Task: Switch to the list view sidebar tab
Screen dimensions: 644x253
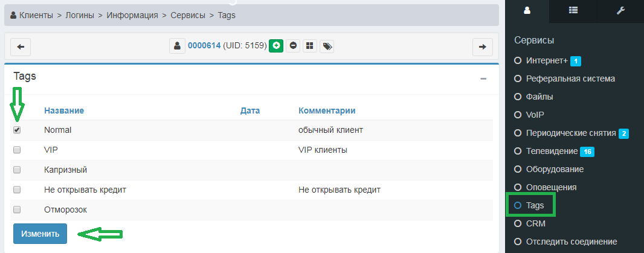Action: [x=573, y=10]
